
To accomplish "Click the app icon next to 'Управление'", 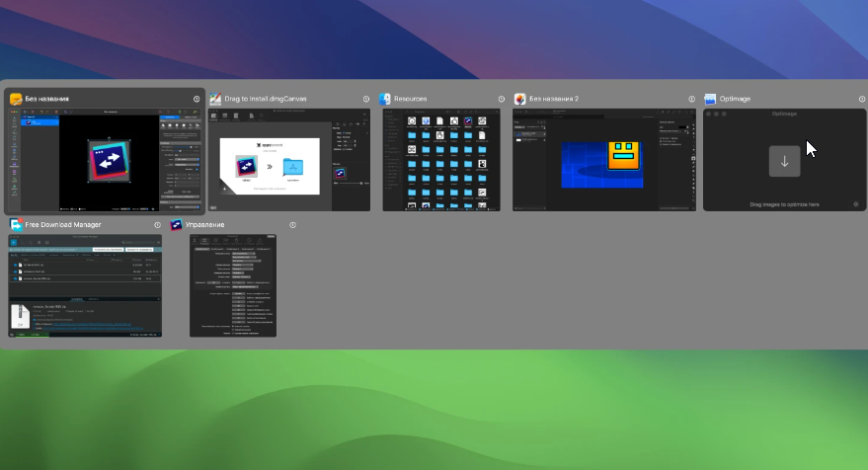I will click(177, 225).
